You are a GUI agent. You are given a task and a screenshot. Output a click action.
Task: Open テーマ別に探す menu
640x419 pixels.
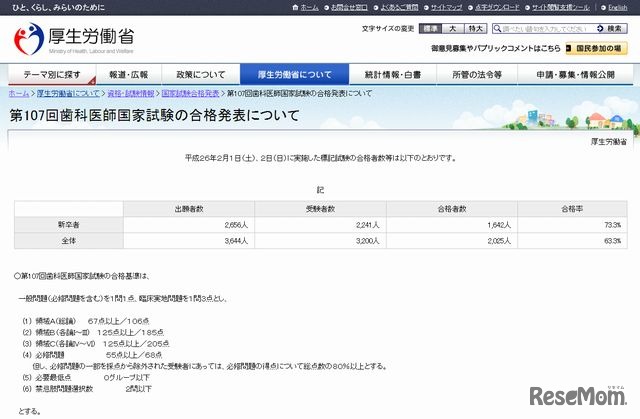(x=52, y=75)
